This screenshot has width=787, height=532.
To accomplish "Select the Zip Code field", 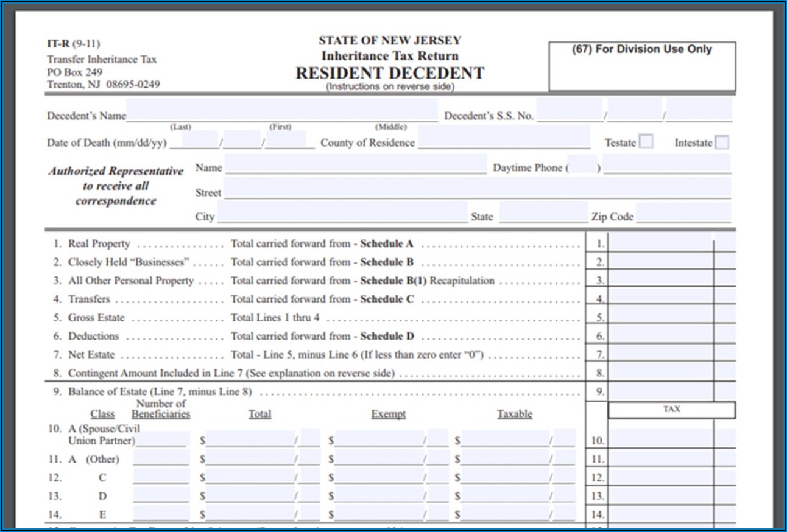I will click(683, 213).
